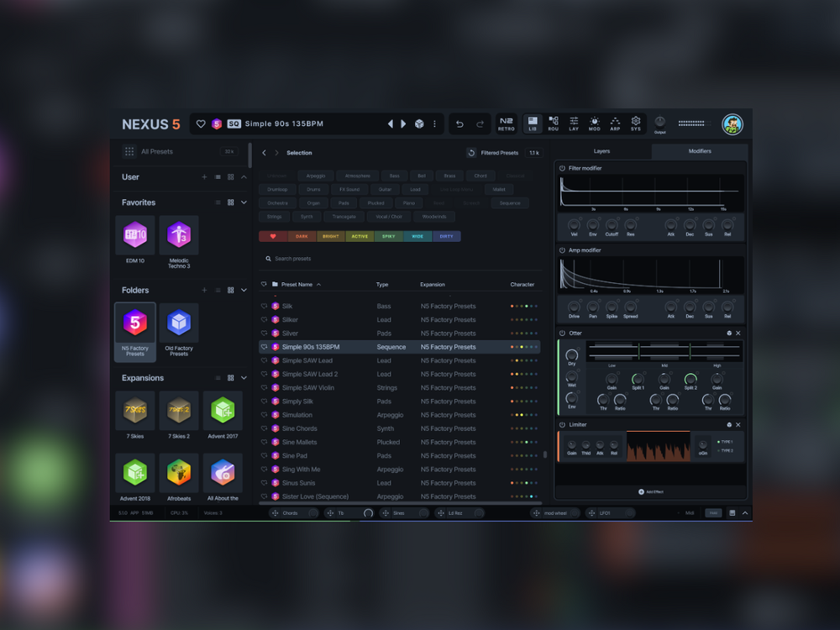The image size is (840, 630).
Task: Open the SYS settings view
Action: (636, 123)
